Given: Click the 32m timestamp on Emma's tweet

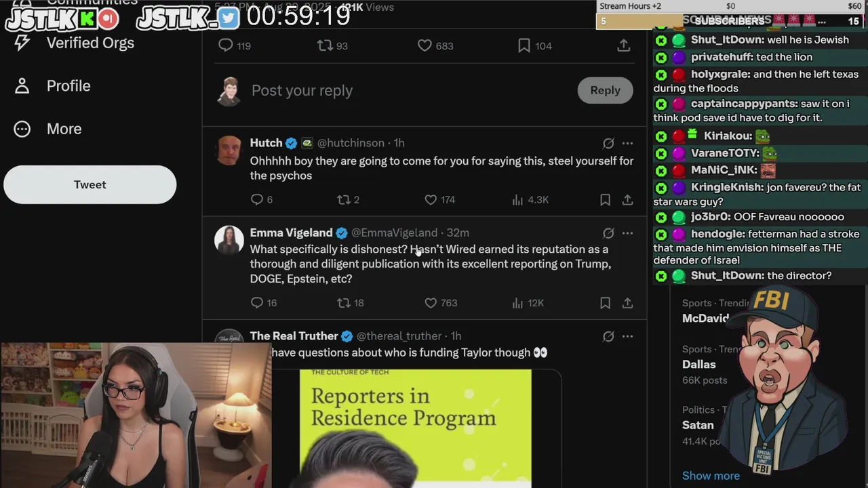Looking at the screenshot, I should click(x=458, y=232).
